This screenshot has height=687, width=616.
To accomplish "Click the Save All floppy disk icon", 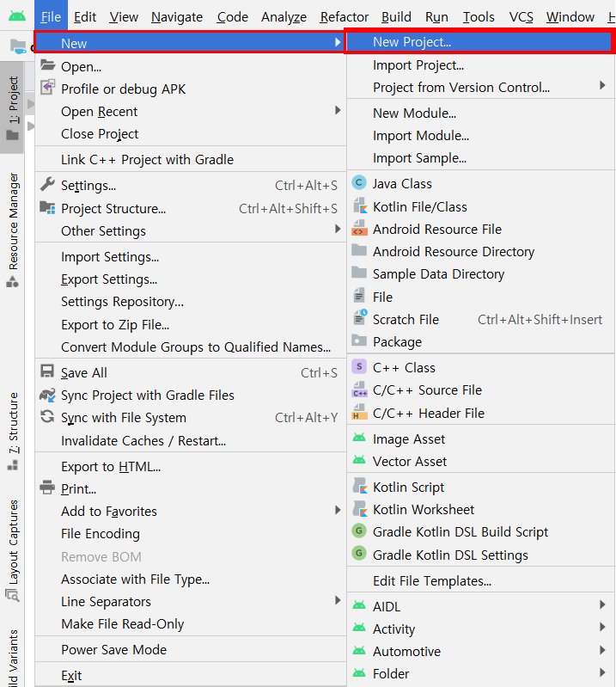I will click(47, 371).
